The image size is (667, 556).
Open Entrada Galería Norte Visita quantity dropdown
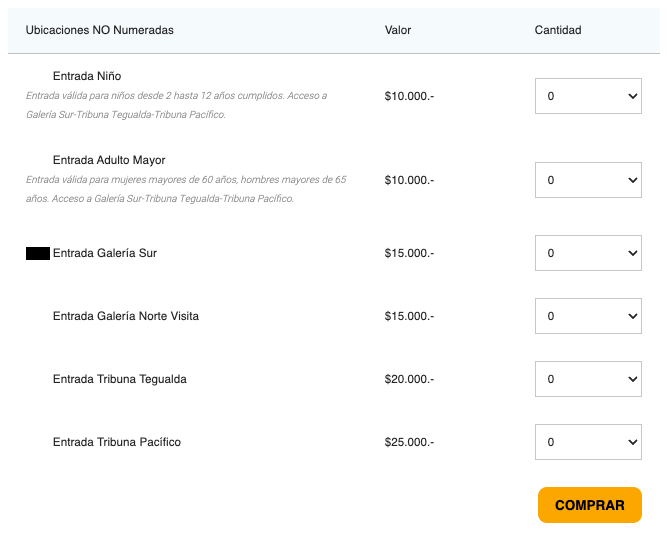[x=588, y=316]
